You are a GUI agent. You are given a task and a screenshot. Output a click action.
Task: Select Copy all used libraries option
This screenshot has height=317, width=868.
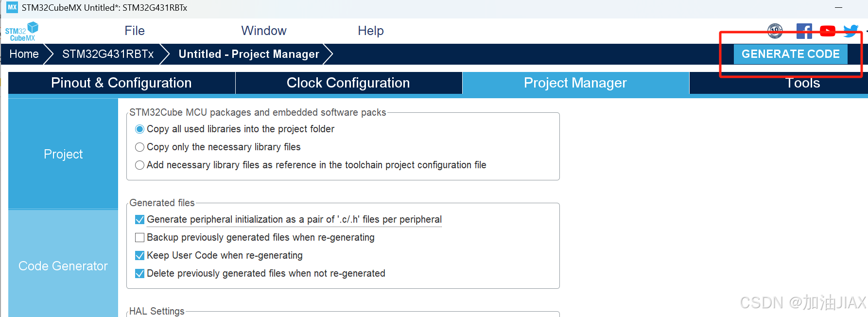coord(139,129)
